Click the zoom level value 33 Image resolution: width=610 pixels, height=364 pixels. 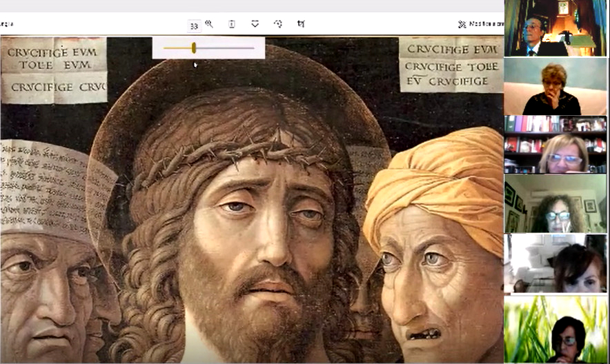[x=194, y=26]
